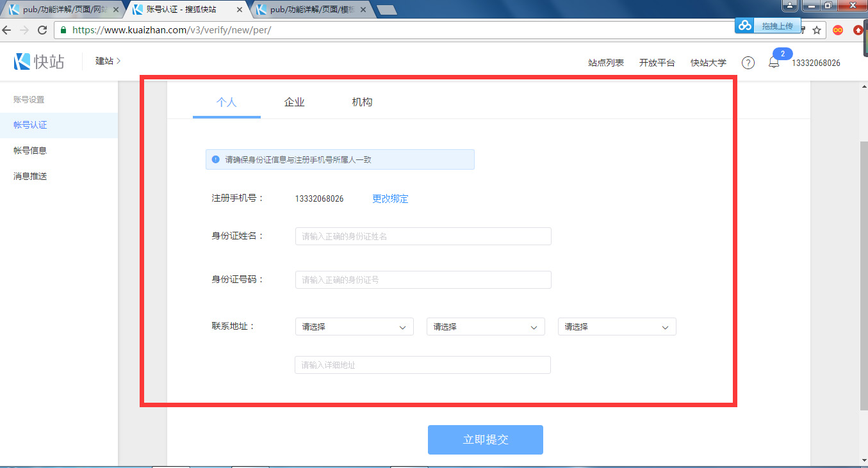
Task: Switch to the 企业 tab
Action: 294,102
